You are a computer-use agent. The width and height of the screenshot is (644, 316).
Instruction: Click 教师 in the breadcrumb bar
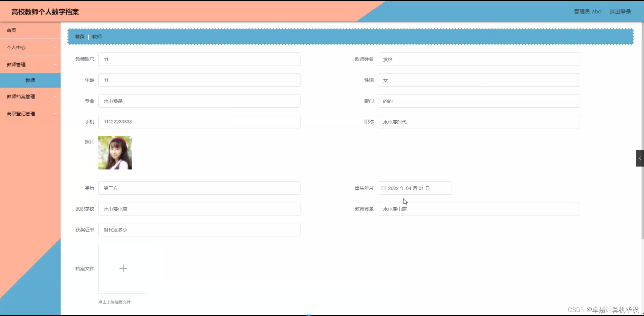point(97,37)
